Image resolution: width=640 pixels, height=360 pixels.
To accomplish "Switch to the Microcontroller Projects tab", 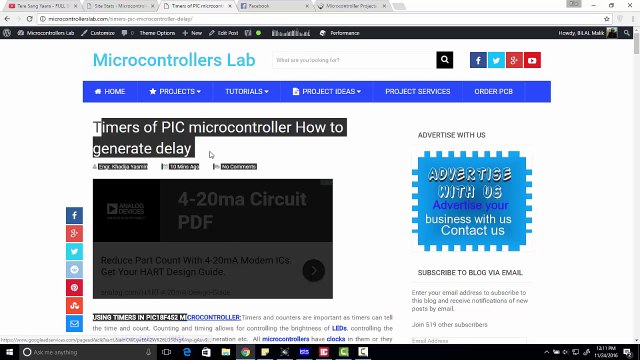I will (351, 6).
